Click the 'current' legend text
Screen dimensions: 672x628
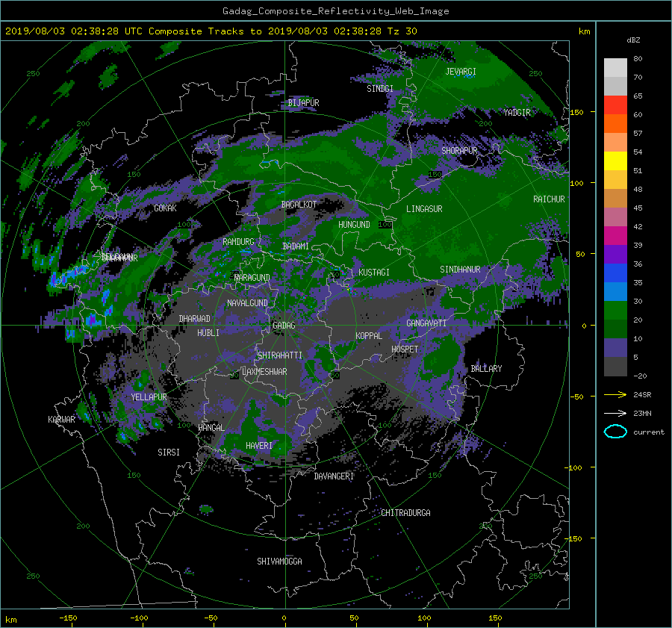point(649,432)
